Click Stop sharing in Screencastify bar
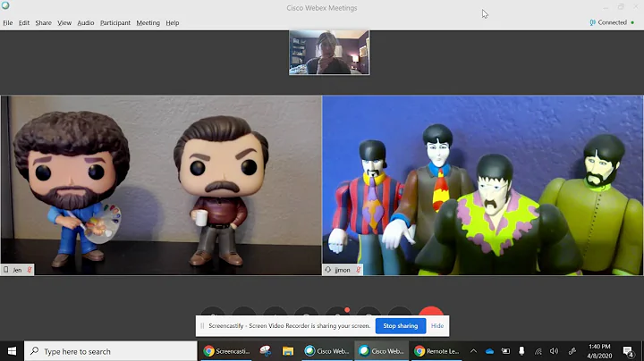The width and height of the screenshot is (644, 361). coord(401,326)
